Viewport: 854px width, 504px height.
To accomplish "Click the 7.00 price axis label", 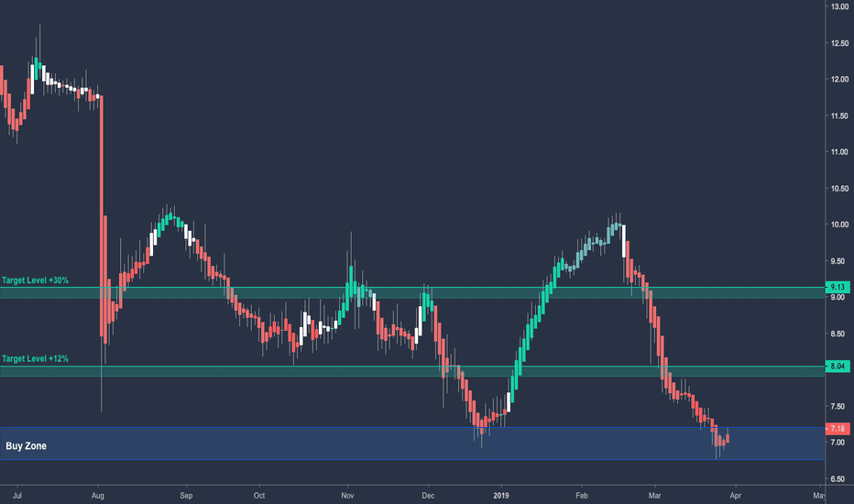I will pyautogui.click(x=838, y=443).
